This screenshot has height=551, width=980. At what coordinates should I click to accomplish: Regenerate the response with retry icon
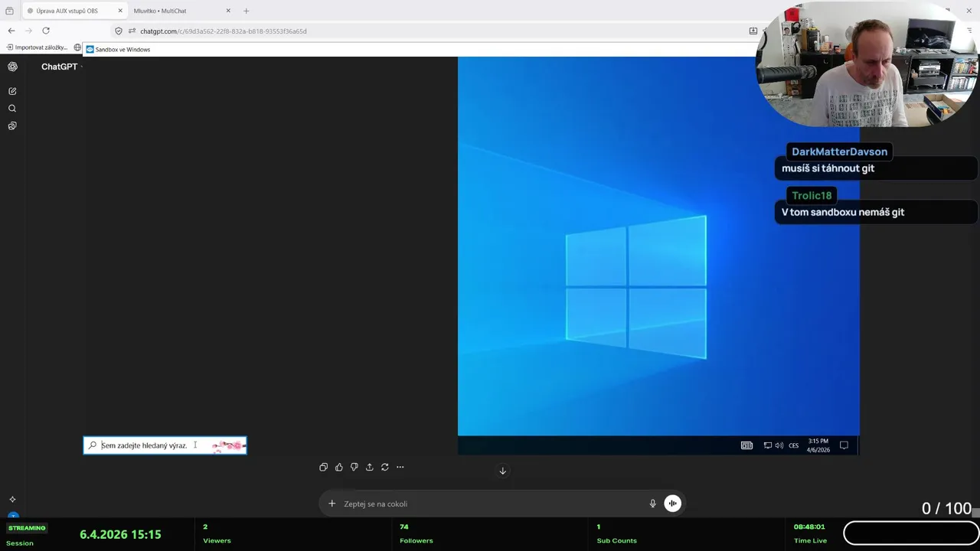[x=384, y=467]
